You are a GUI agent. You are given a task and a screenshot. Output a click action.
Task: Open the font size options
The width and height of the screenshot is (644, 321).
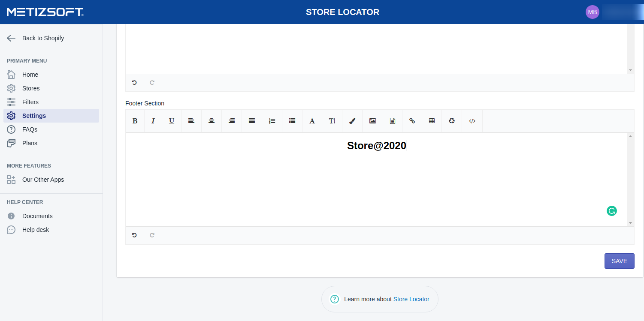pyautogui.click(x=332, y=121)
